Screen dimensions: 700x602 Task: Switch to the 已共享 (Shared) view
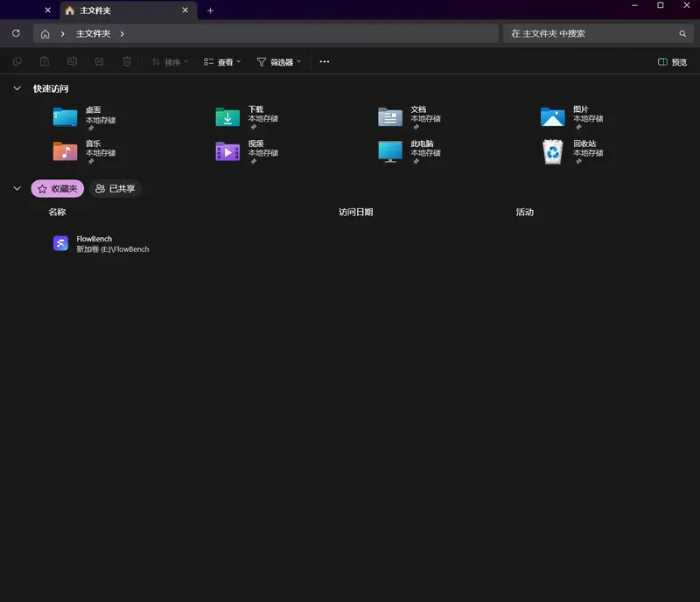115,188
